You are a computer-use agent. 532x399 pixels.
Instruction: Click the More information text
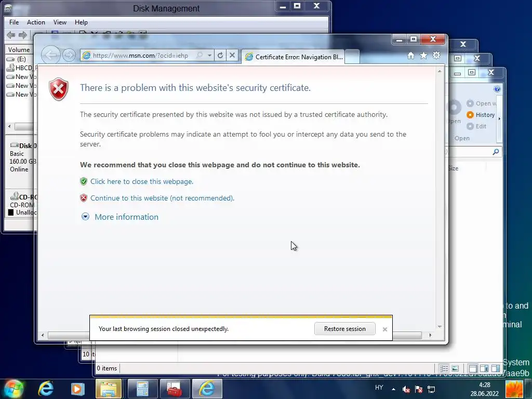pyautogui.click(x=127, y=217)
